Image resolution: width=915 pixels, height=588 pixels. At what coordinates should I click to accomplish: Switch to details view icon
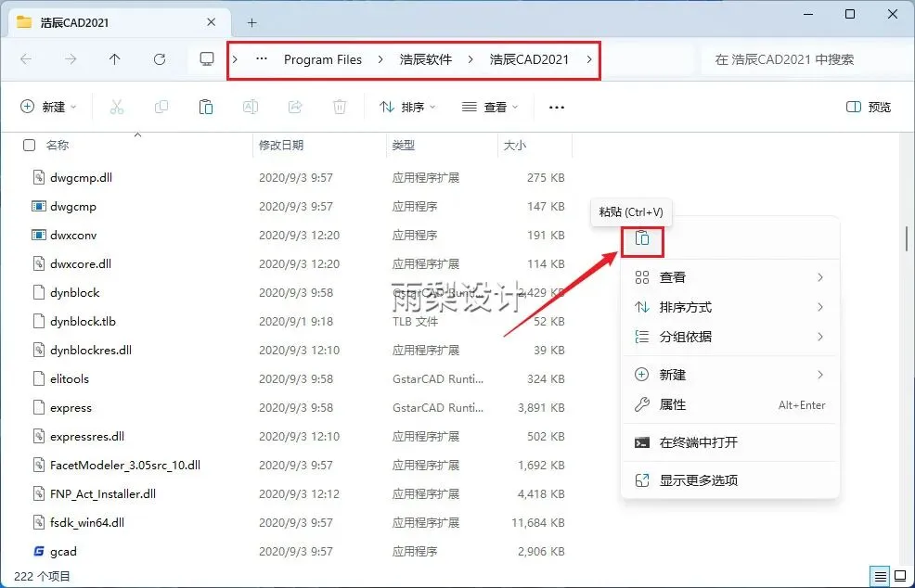tap(881, 575)
